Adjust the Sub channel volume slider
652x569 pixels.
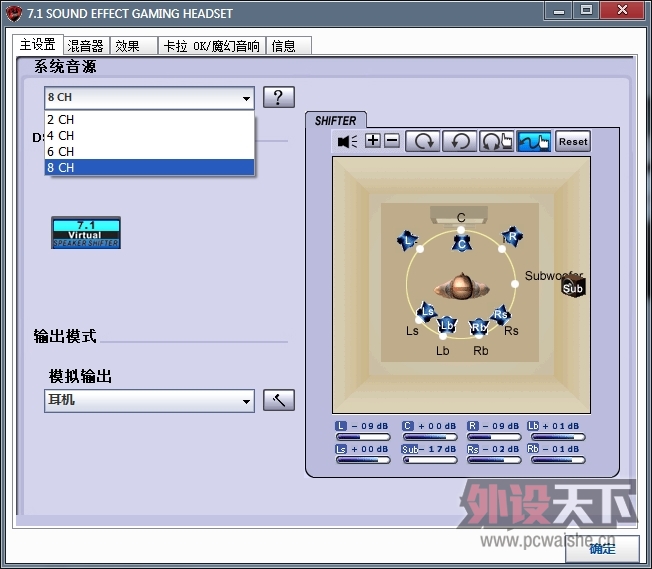point(428,460)
